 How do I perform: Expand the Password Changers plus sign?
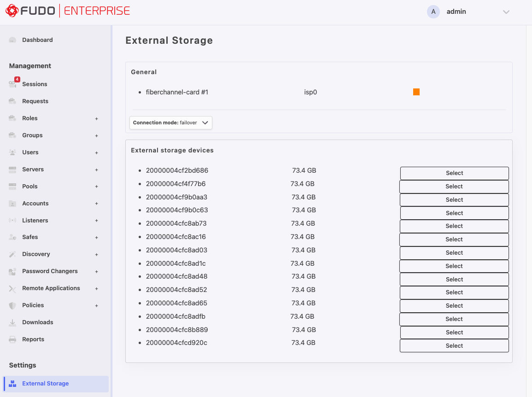[x=96, y=271]
